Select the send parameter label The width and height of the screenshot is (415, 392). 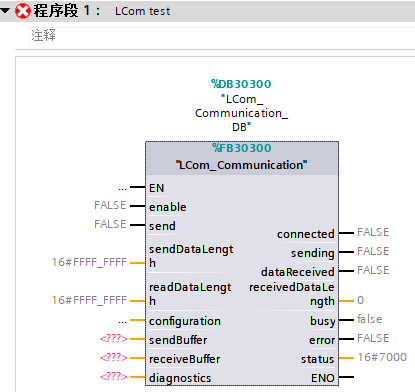point(162,226)
